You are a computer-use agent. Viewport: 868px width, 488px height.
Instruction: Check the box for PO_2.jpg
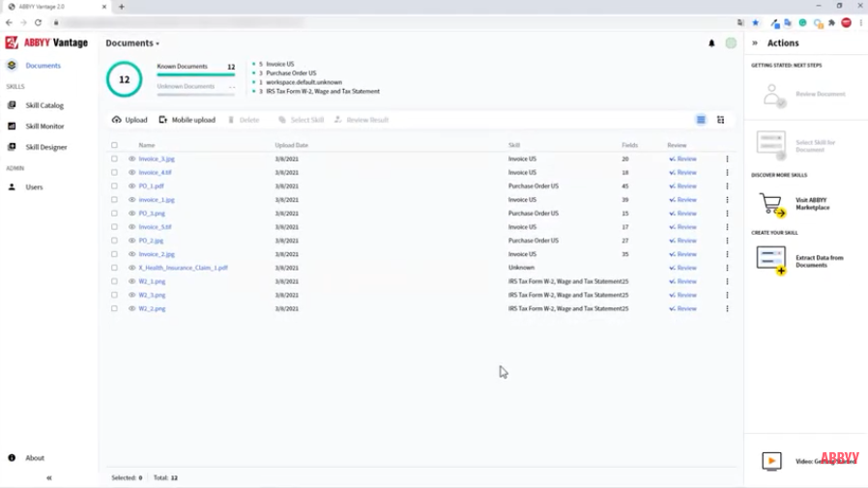point(115,241)
